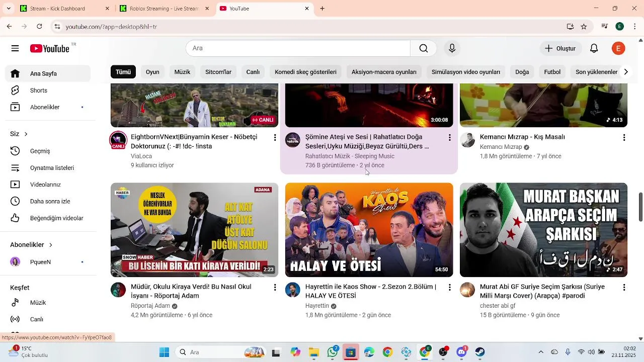Select the Oyun filter chip

pyautogui.click(x=152, y=72)
